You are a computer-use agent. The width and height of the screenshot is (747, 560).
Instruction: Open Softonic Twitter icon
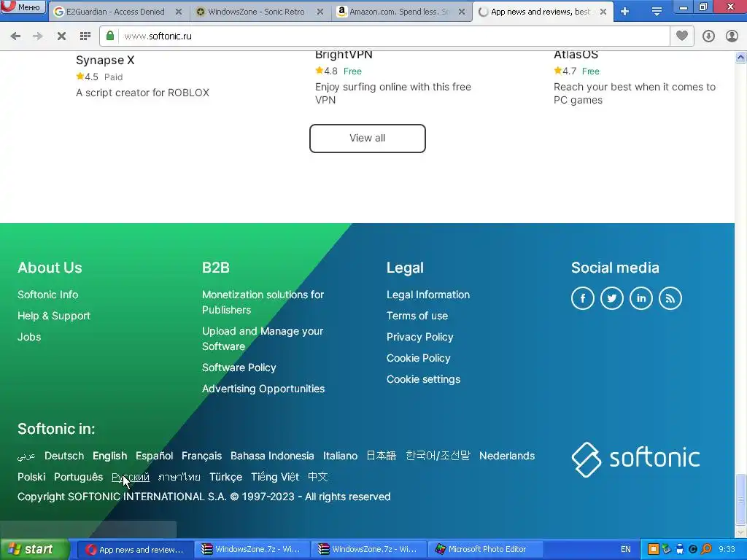(x=612, y=298)
